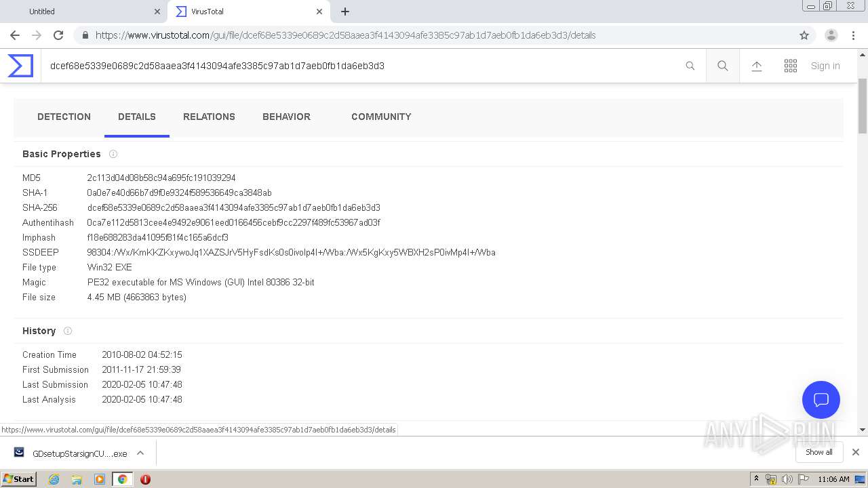Click Chrome taskbar icon

[x=123, y=479]
